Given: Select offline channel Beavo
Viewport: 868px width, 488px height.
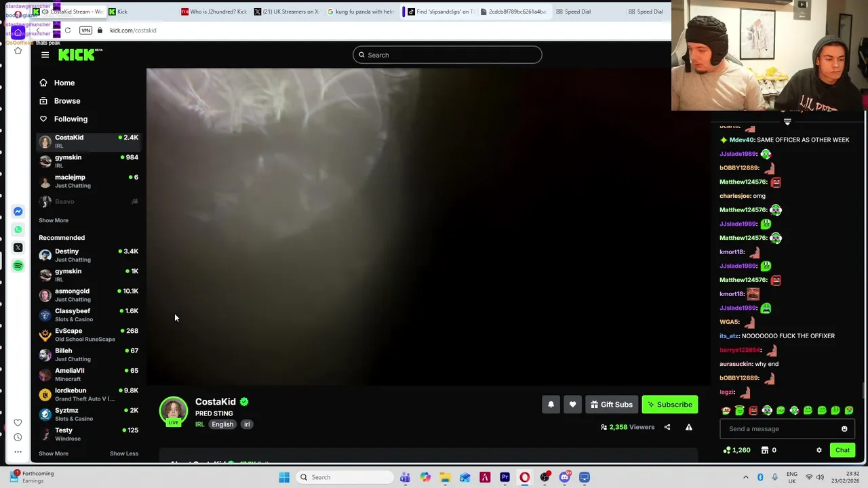Looking at the screenshot, I should click(x=88, y=201).
